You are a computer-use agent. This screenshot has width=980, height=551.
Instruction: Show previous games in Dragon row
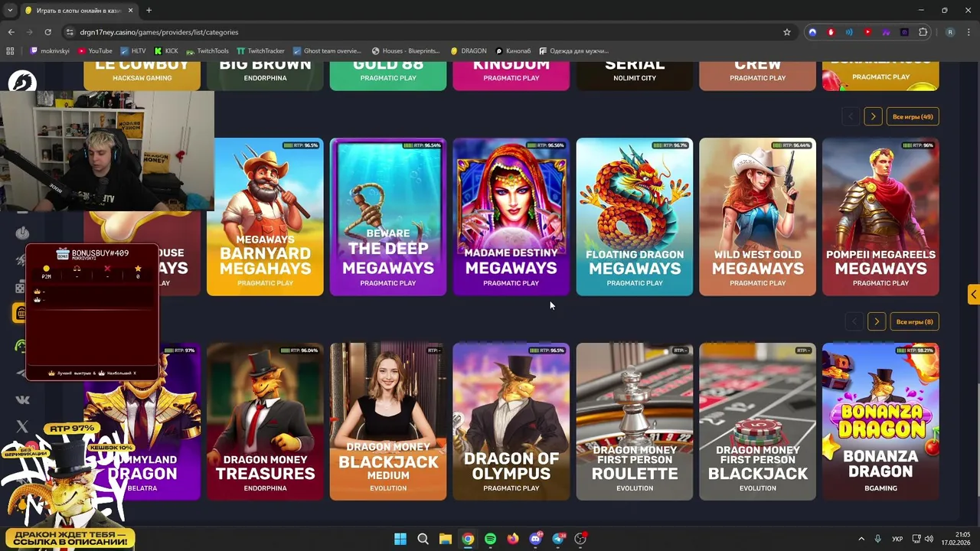(x=854, y=321)
